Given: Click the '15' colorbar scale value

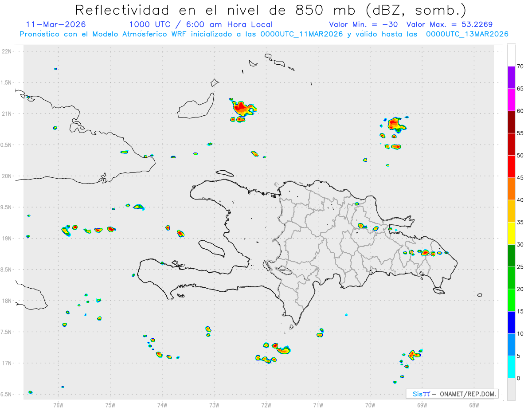Looking at the screenshot, I should pyautogui.click(x=520, y=311).
